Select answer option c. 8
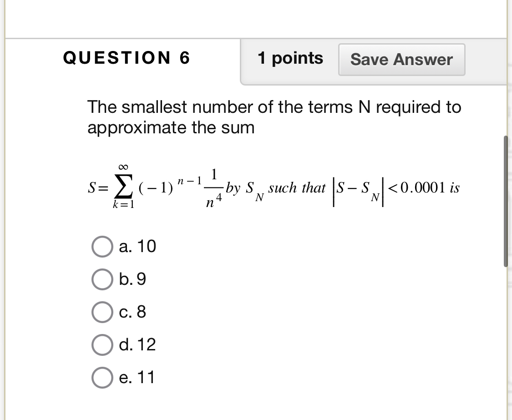The height and width of the screenshot is (420, 512). pyautogui.click(x=103, y=312)
